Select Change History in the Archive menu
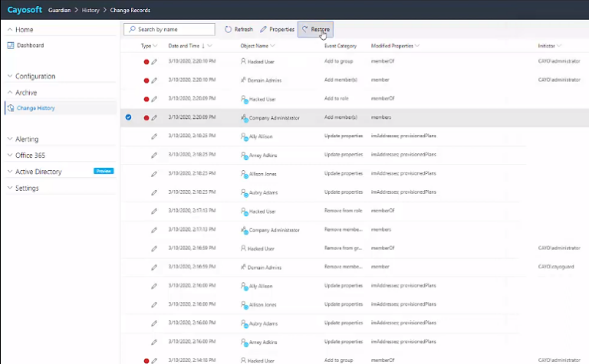 (x=35, y=109)
